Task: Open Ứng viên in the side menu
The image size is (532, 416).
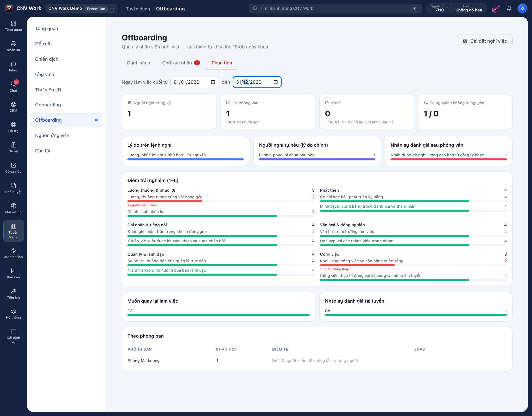Action: tap(66, 74)
